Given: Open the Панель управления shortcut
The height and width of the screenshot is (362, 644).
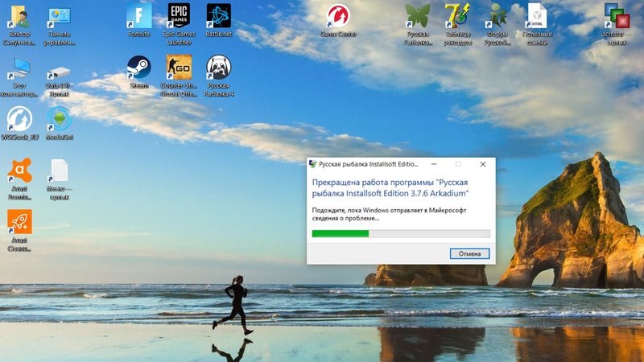Looking at the screenshot, I should (59, 16).
